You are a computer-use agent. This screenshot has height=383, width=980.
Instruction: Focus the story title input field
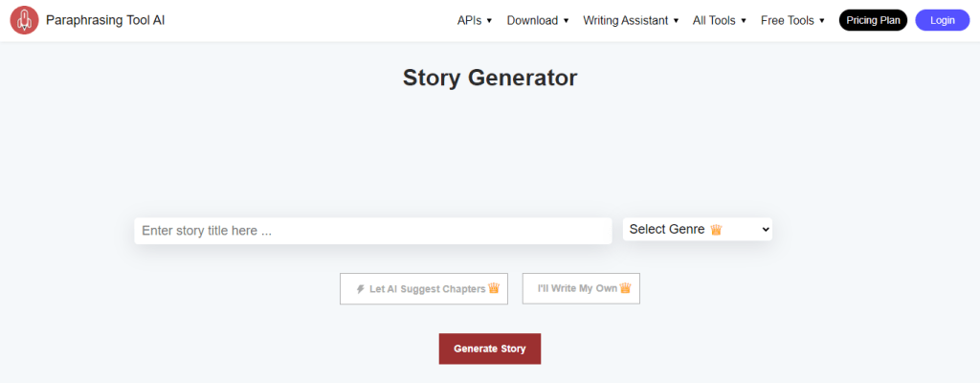pos(372,231)
